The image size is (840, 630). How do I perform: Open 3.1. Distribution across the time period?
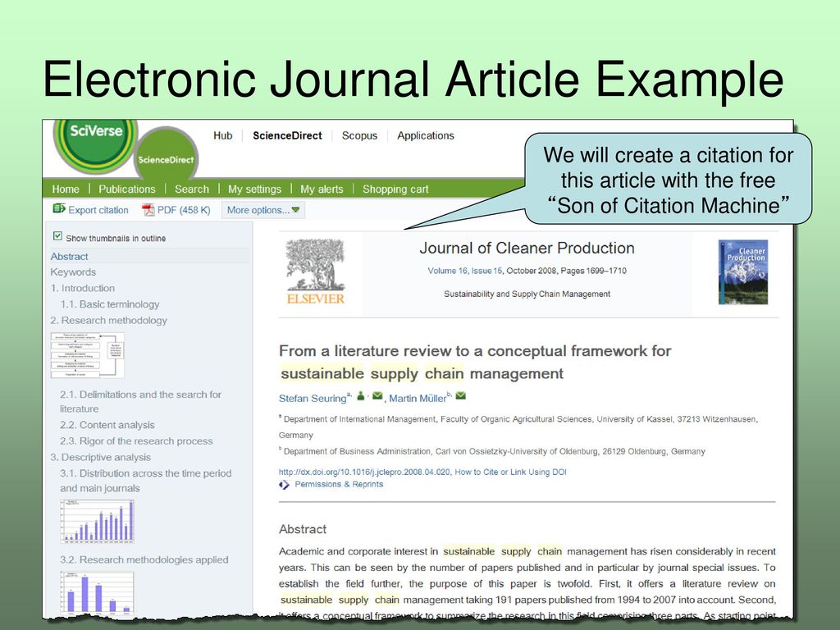click(146, 481)
